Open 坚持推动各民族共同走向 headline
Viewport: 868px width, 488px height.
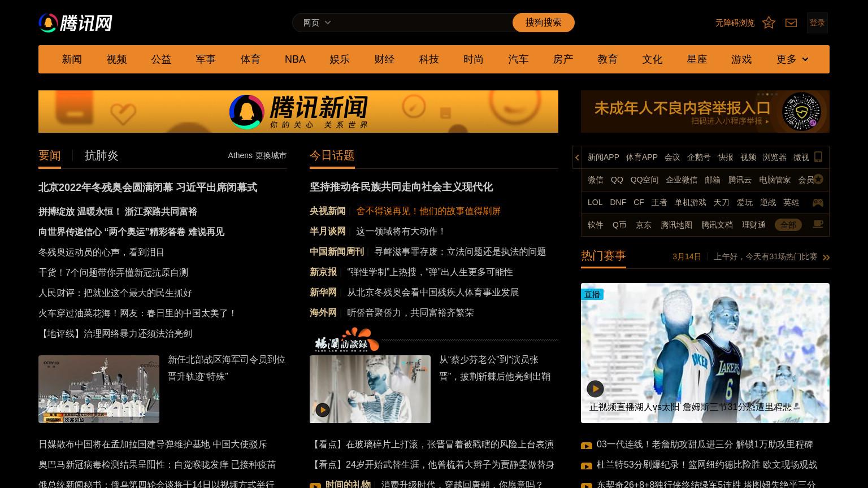pos(401,187)
